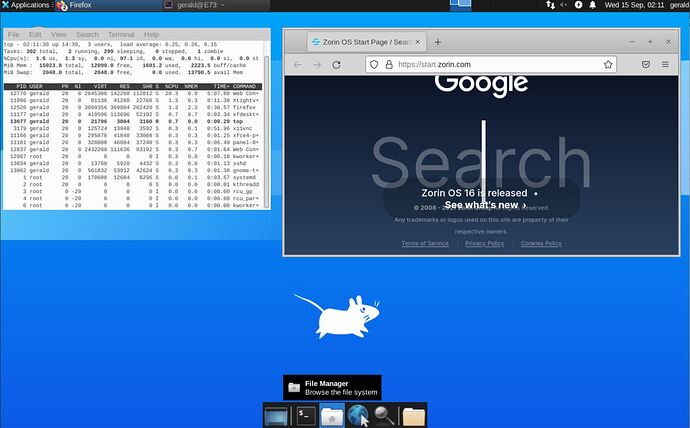Open terminal Edit menu
The image size is (690, 428).
tap(35, 34)
